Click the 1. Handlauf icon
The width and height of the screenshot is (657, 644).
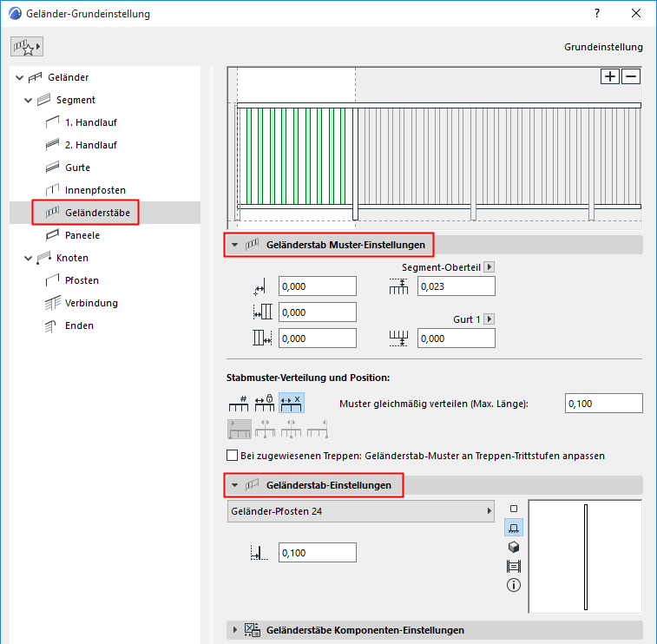click(52, 122)
